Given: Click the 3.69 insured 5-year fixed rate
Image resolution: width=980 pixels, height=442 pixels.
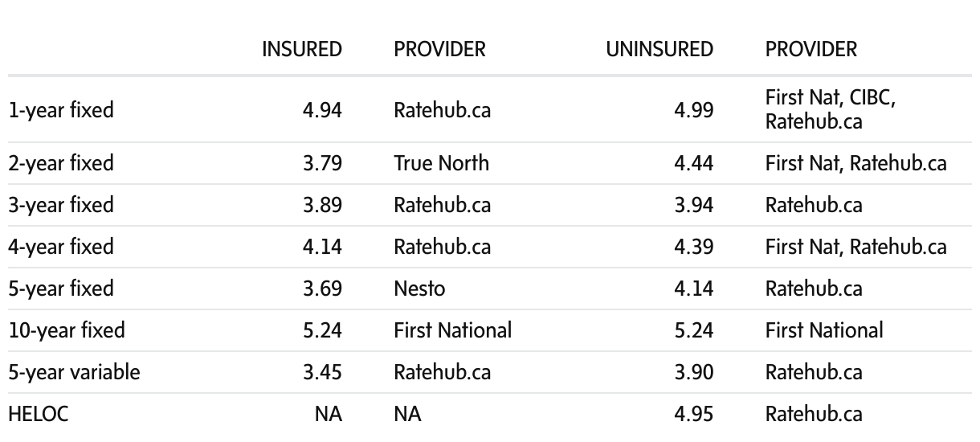Looking at the screenshot, I should (x=322, y=289).
